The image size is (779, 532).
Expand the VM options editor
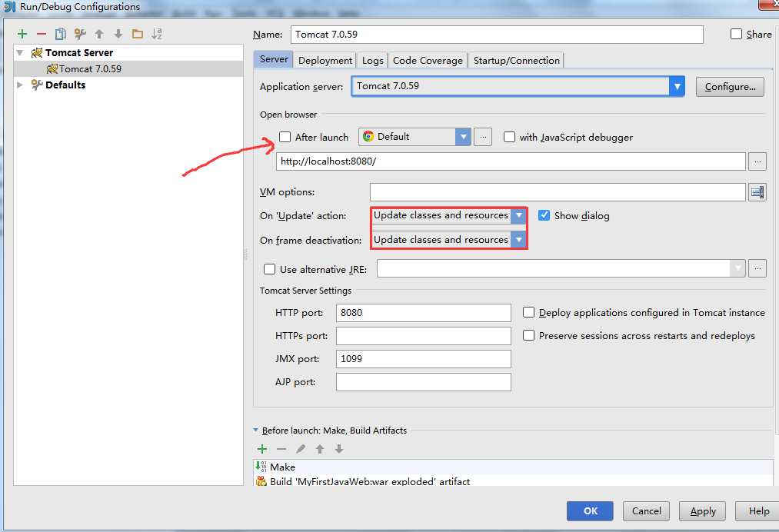tap(757, 192)
